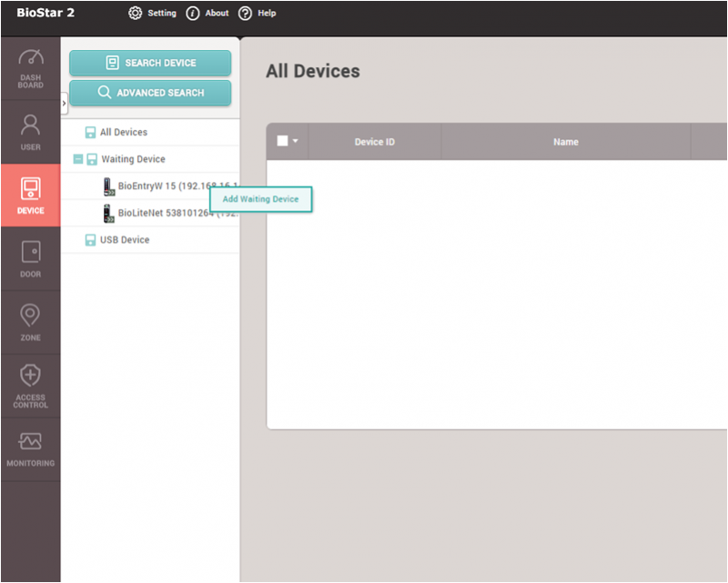
Task: Collapse the left device tree panel
Action: tap(63, 103)
